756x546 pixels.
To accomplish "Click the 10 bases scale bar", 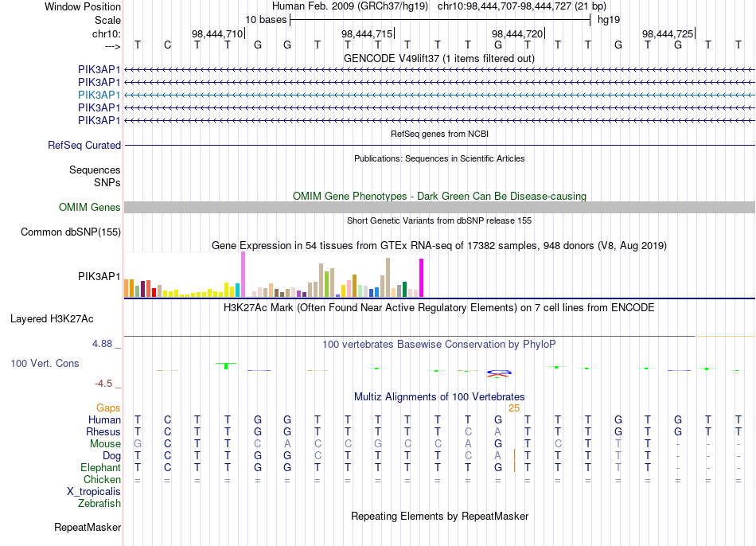I will point(440,20).
